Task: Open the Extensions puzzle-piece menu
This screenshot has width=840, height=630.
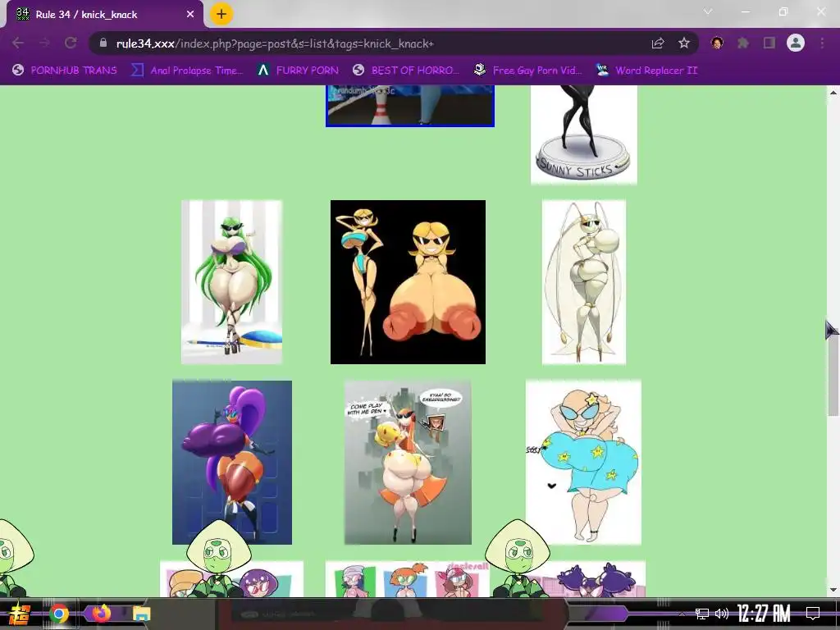Action: 743,43
